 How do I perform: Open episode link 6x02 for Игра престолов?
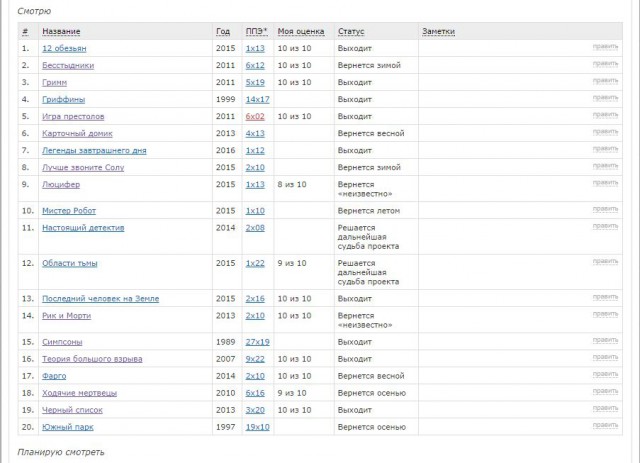[255, 116]
